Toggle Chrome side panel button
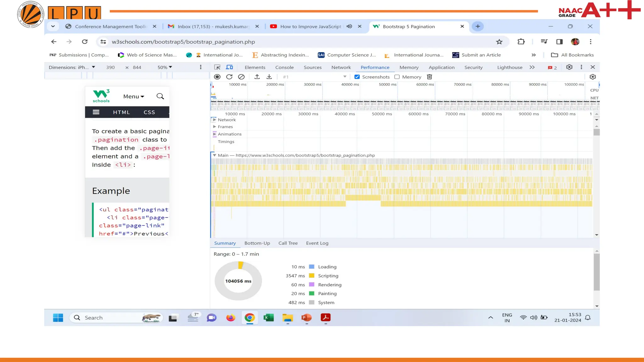The image size is (644, 362). pyautogui.click(x=559, y=41)
